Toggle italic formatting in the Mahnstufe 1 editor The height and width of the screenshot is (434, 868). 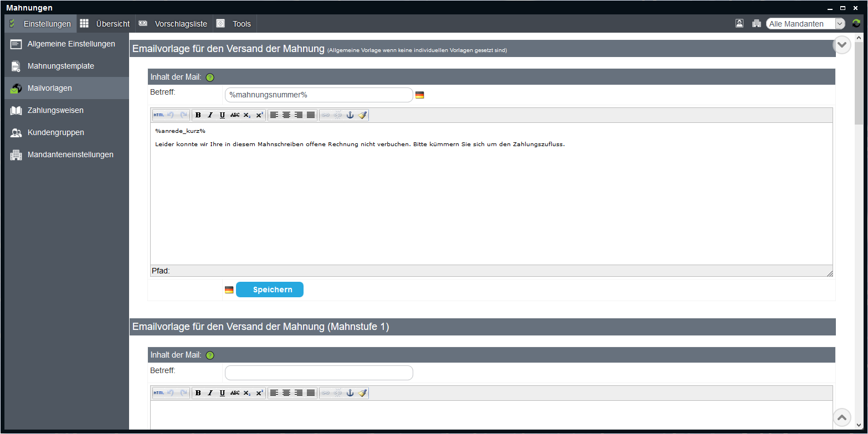click(210, 393)
